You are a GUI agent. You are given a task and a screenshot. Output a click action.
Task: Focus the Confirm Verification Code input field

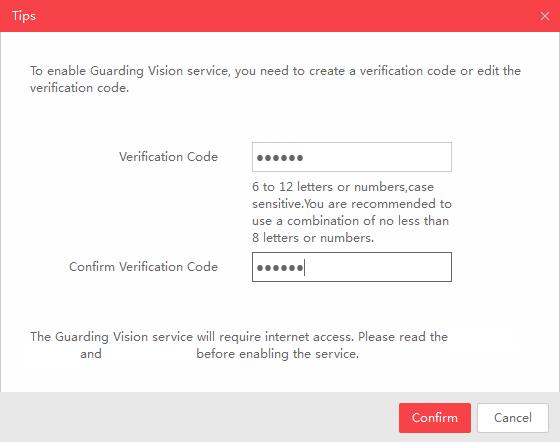(352, 267)
